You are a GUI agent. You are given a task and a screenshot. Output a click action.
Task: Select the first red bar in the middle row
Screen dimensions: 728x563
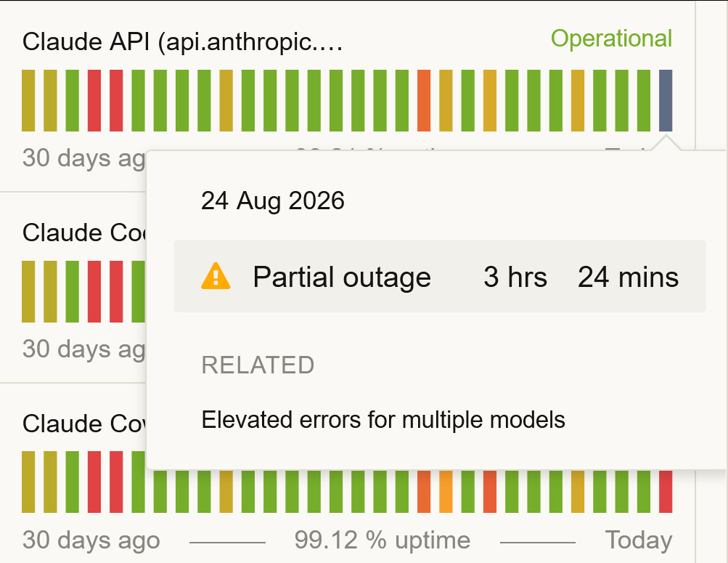point(94,291)
